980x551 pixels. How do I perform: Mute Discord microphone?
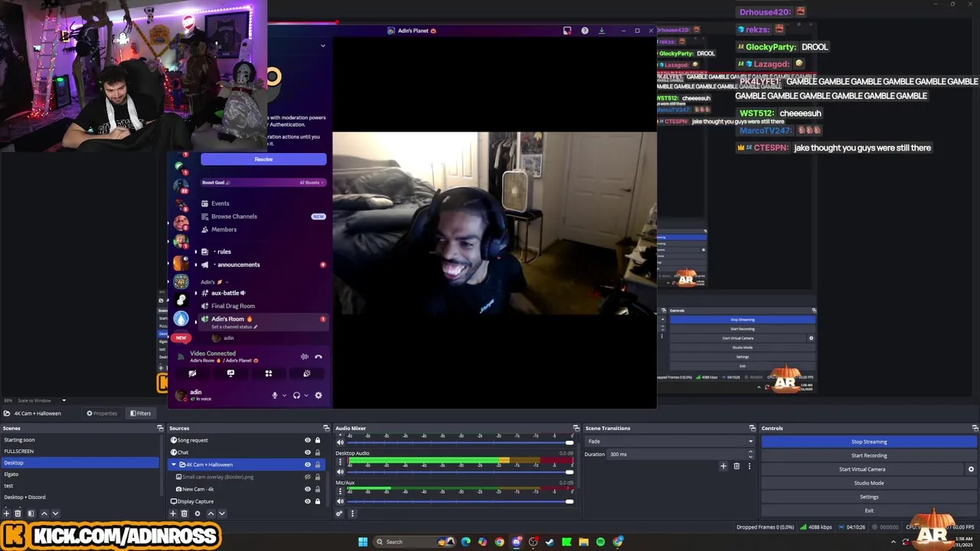(x=275, y=396)
